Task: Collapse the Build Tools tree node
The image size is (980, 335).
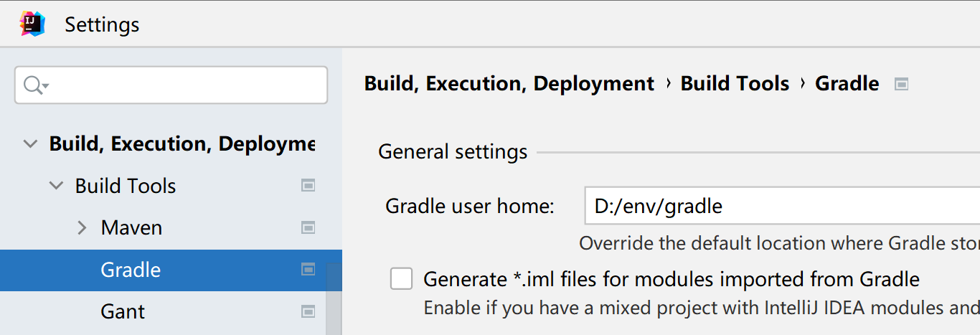Action: coord(56,186)
